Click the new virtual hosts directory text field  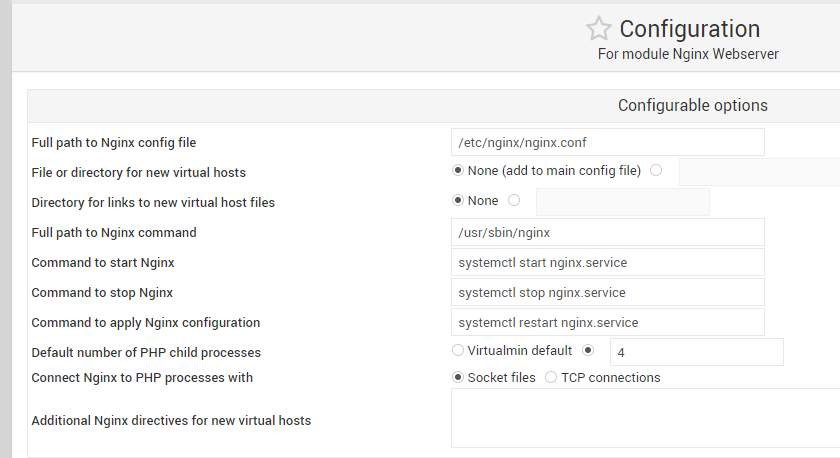point(758,172)
